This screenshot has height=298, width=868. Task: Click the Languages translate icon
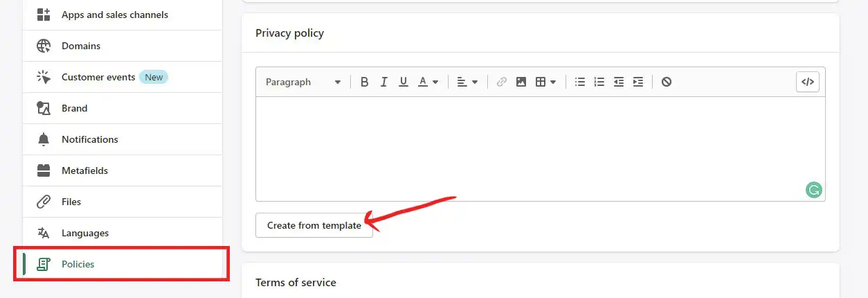tap(44, 233)
